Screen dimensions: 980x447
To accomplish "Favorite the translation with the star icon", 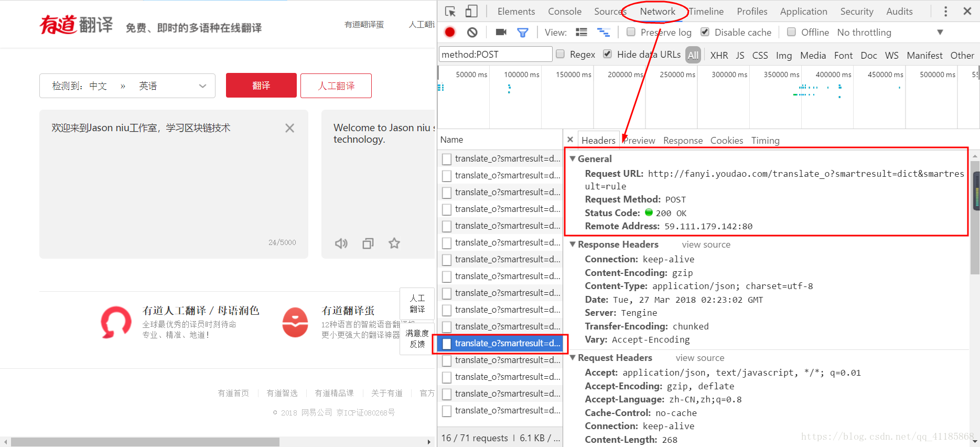I will pos(394,243).
